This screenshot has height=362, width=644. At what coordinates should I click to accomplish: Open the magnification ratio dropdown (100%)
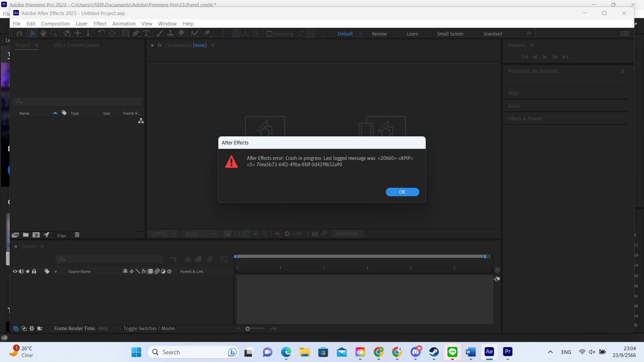[x=164, y=234]
